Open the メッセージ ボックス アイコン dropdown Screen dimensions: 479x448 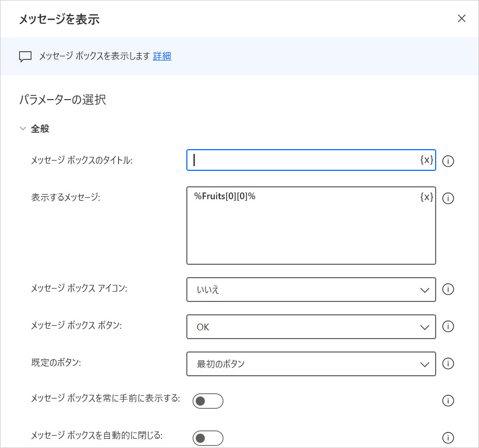pos(311,290)
